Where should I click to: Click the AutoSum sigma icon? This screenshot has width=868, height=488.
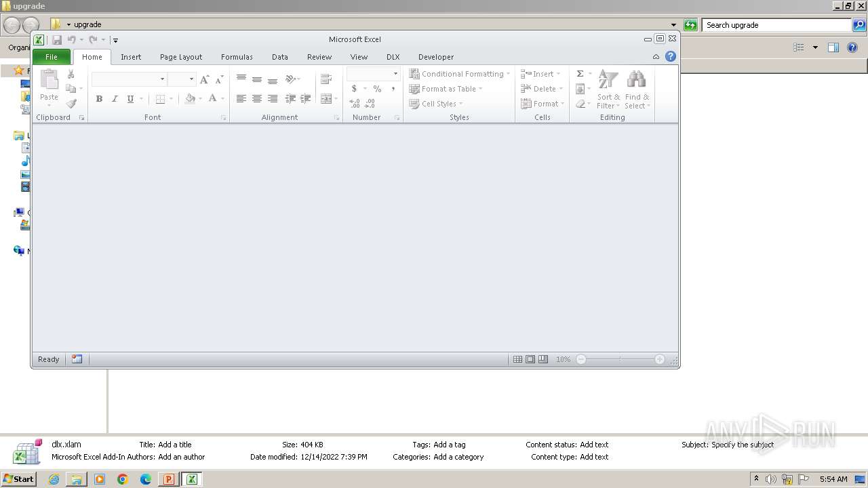[580, 74]
